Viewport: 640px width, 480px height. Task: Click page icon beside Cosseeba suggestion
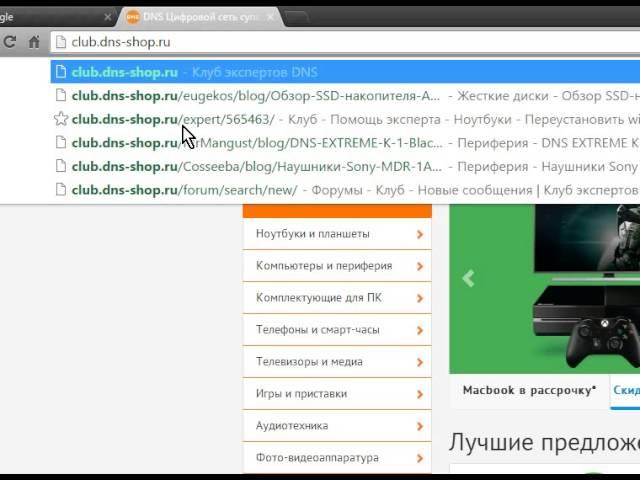pos(61,166)
